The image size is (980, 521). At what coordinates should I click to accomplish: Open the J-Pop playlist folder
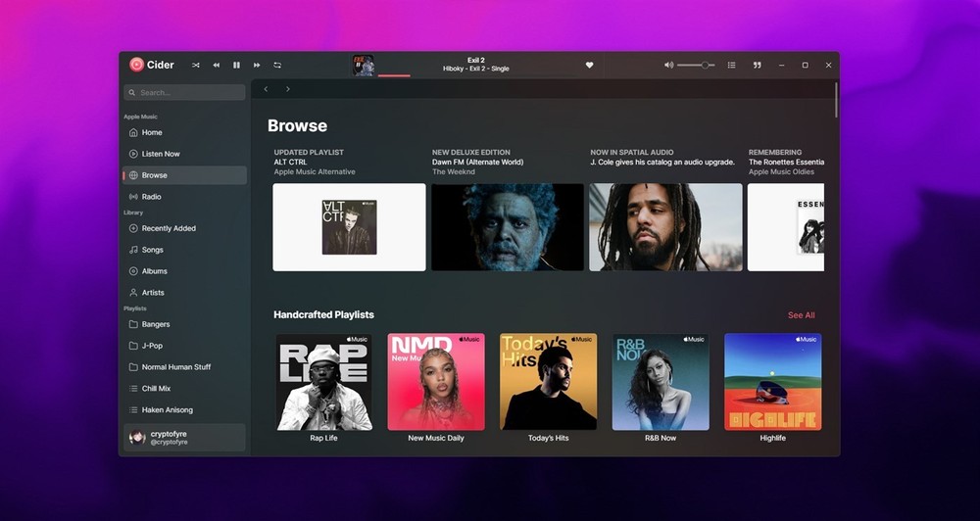[185, 346]
